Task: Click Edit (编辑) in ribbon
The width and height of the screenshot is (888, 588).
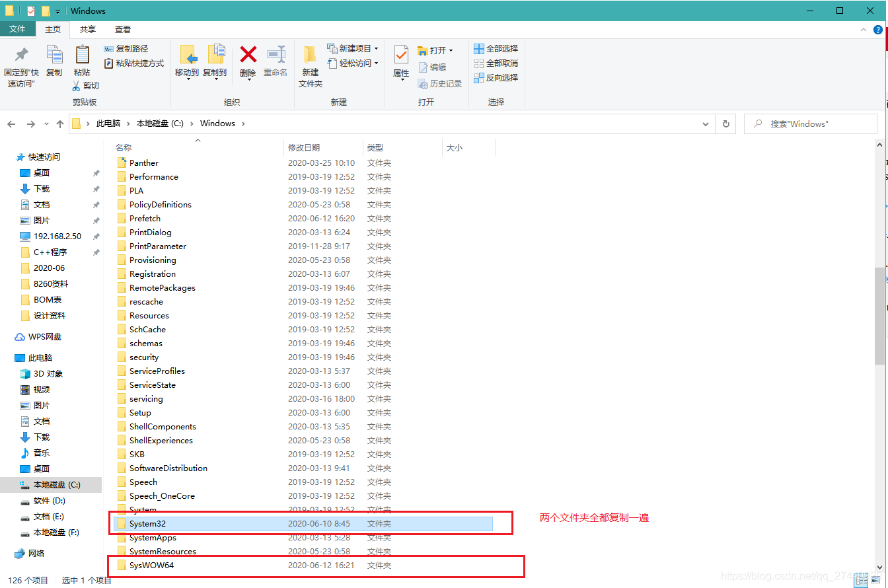Action: tap(432, 67)
